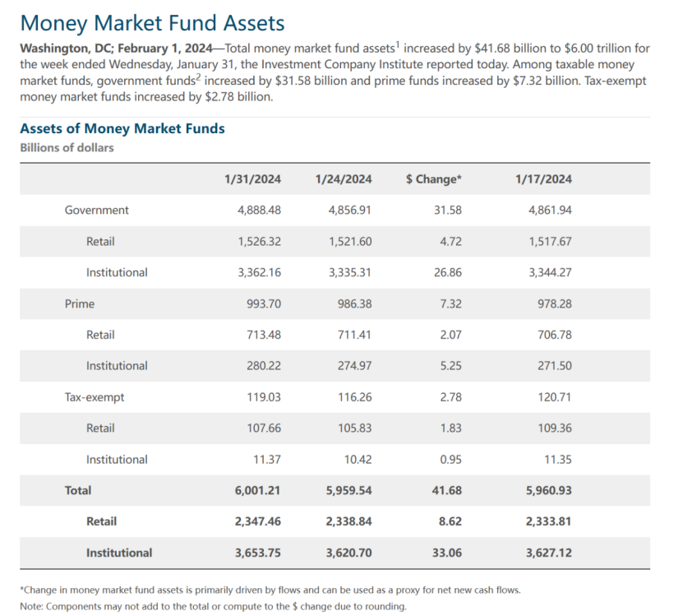Viewport: 683px width, 616px height.
Task: Click the bold Total row label
Action: tap(78, 490)
